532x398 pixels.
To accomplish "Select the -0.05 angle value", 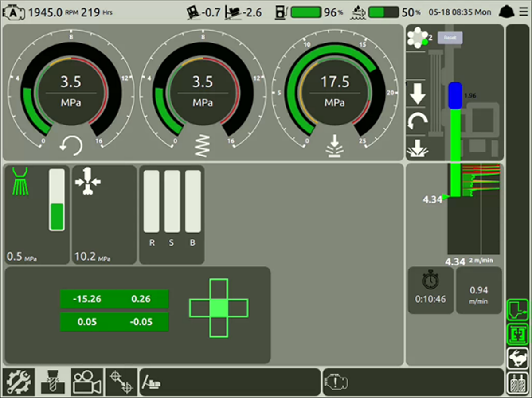I will click(x=141, y=322).
